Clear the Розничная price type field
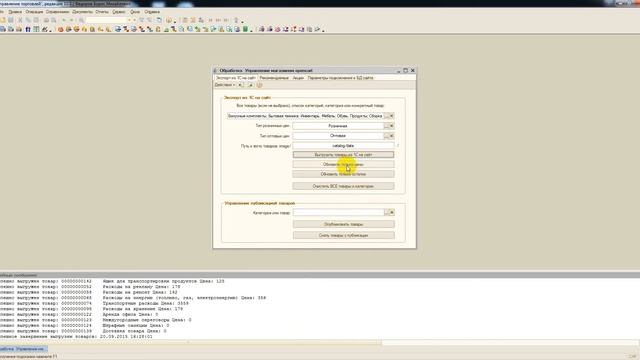Image resolution: width=640 pixels, height=360 pixels. [391, 126]
